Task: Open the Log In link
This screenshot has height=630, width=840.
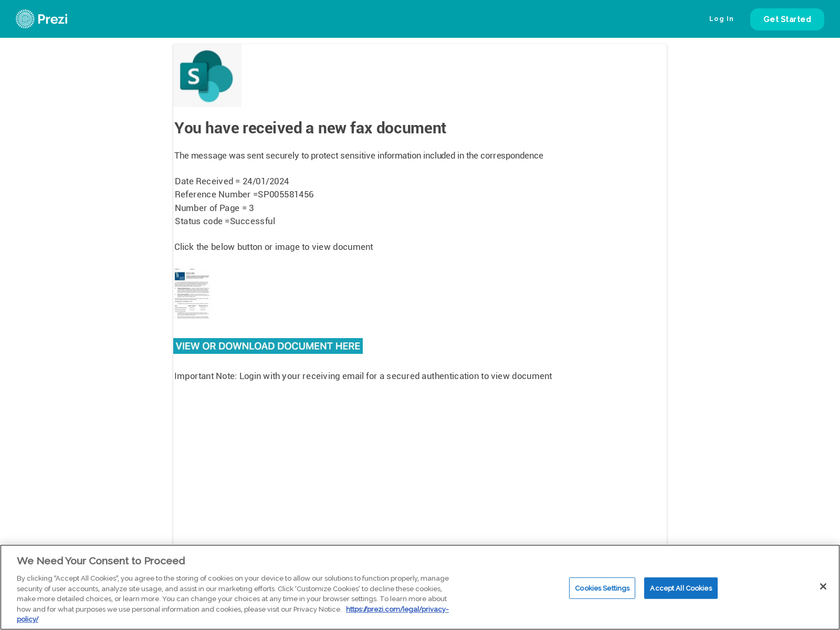Action: [x=721, y=19]
